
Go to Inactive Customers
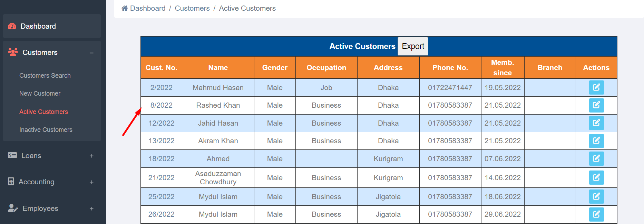pyautogui.click(x=46, y=130)
